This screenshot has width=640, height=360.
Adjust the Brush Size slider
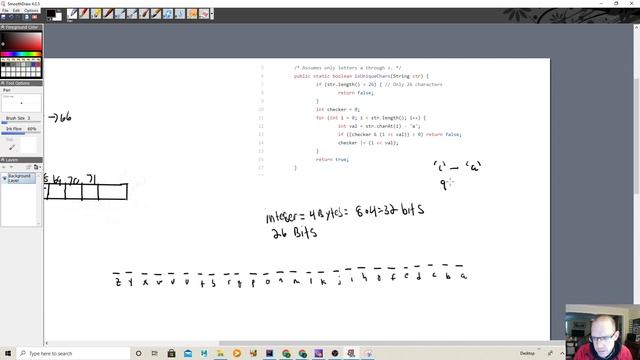[x=21, y=122]
